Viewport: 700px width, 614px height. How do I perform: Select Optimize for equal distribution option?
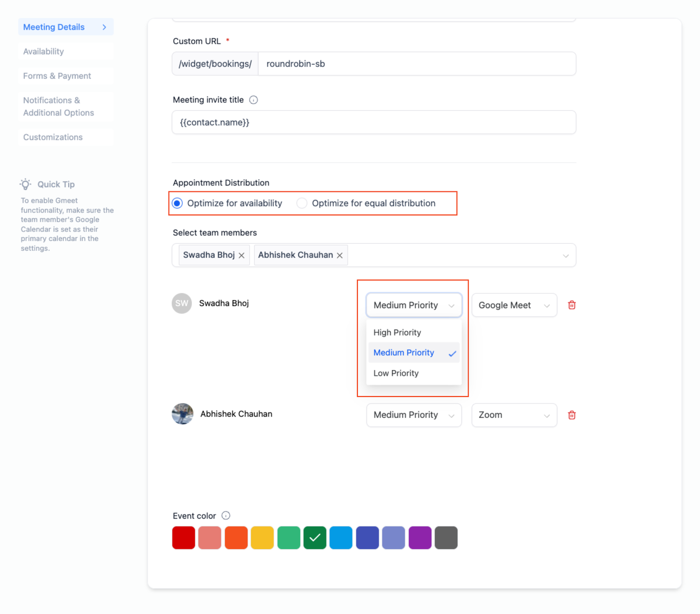point(302,203)
